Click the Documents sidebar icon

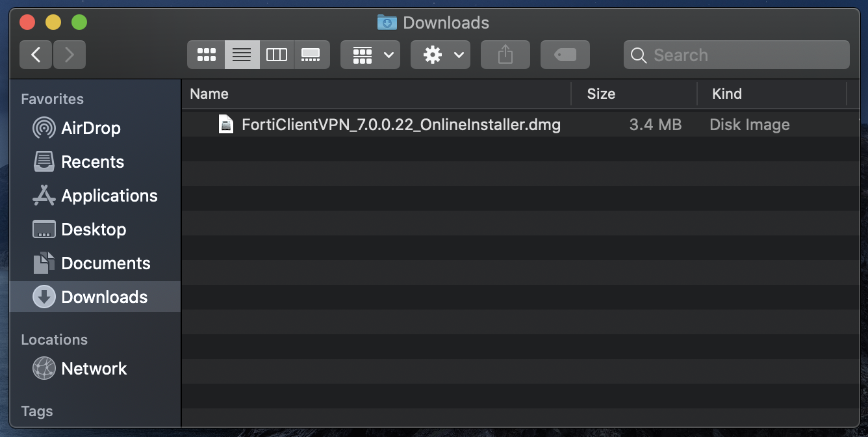(x=44, y=263)
